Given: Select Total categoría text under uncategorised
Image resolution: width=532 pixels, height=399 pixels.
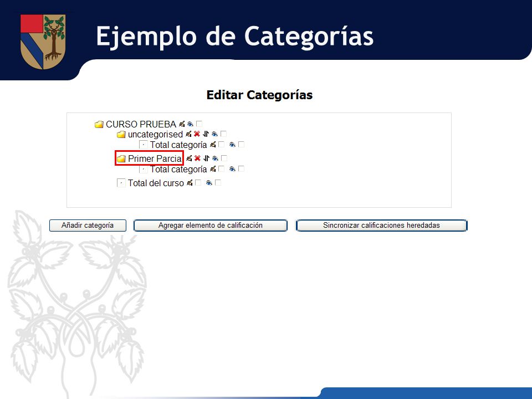Looking at the screenshot, I should click(x=178, y=145).
